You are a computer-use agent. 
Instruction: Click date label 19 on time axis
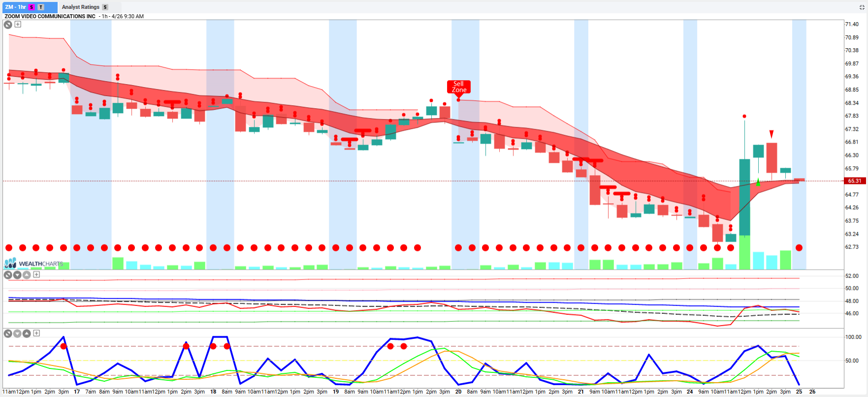(x=336, y=392)
